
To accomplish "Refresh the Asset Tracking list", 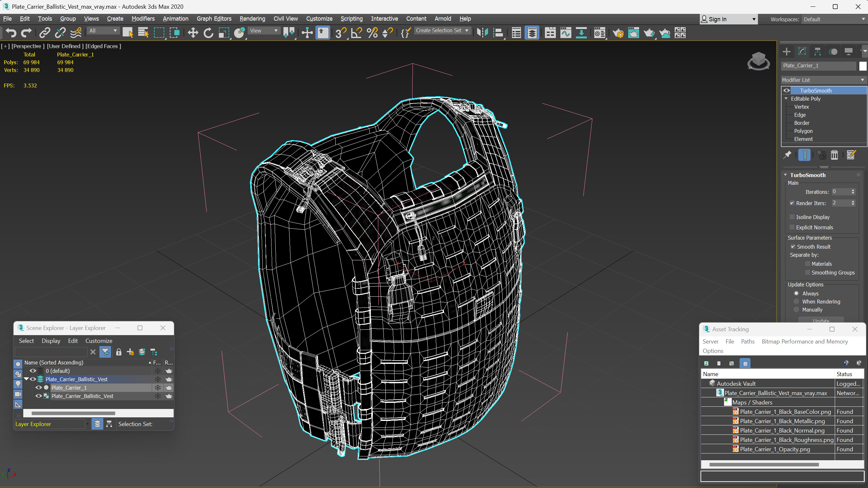I will [706, 364].
